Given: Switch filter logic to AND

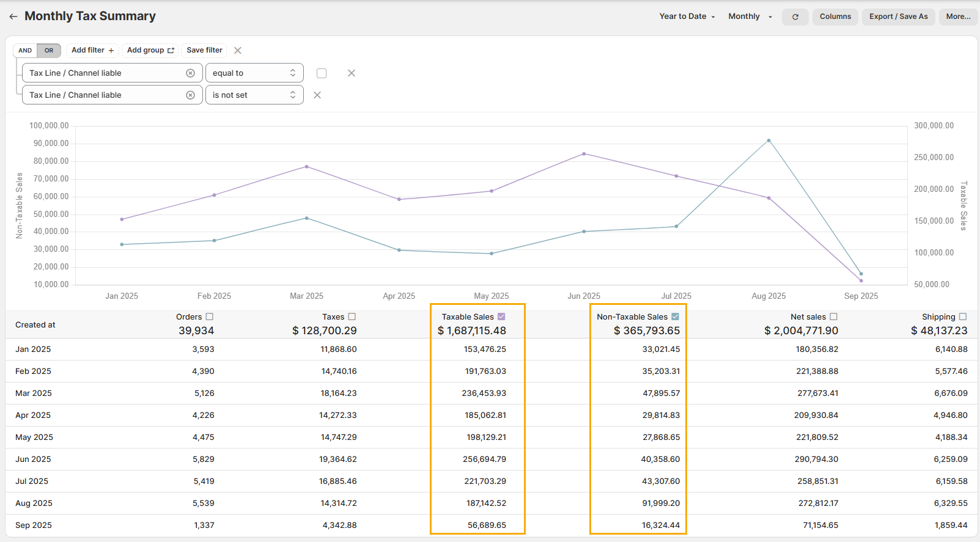Looking at the screenshot, I should point(25,51).
